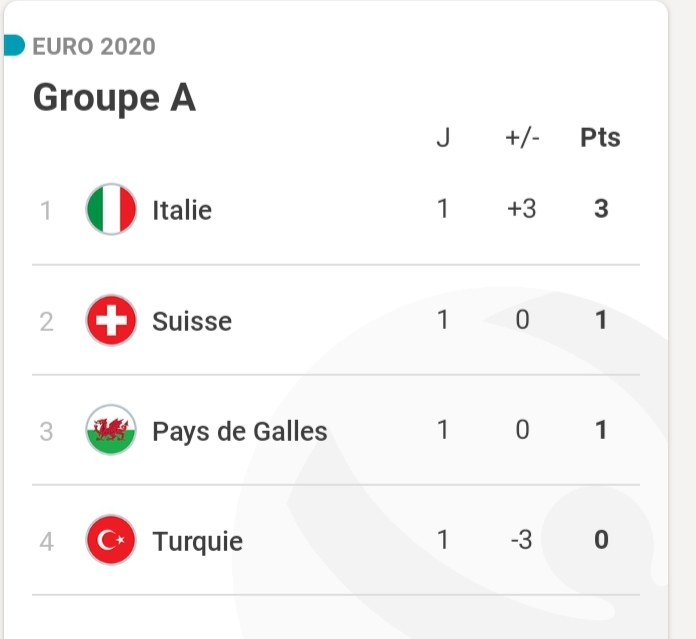Click the Switzerland flag icon
This screenshot has height=639, width=696.
111,321
